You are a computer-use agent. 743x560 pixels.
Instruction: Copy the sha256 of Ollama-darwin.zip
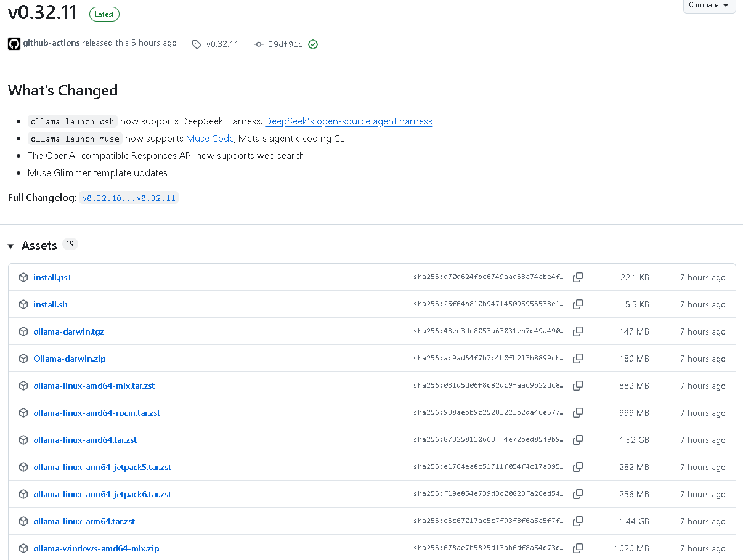tap(578, 359)
